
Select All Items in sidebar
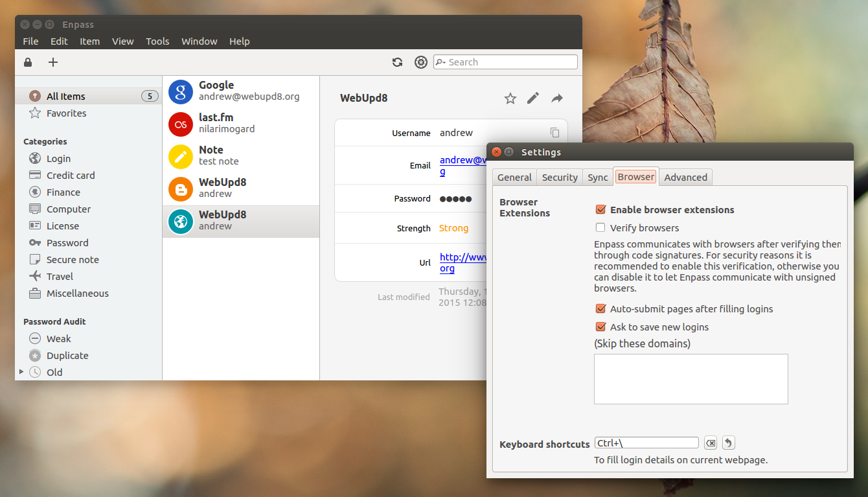tap(89, 97)
